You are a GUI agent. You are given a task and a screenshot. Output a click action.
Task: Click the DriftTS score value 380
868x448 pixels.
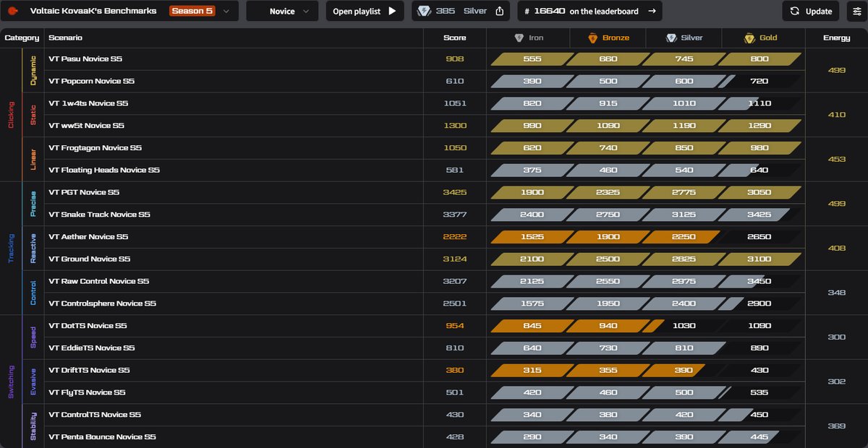click(455, 370)
